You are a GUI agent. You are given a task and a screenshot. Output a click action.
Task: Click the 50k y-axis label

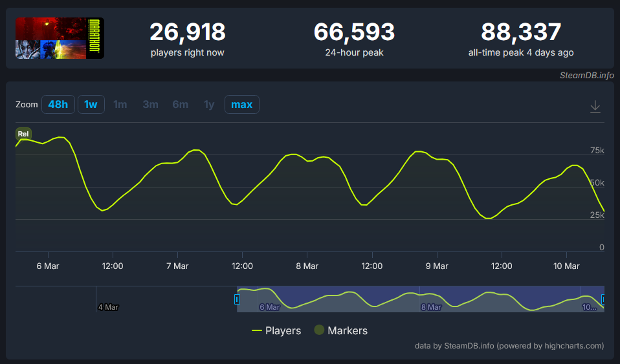click(597, 182)
